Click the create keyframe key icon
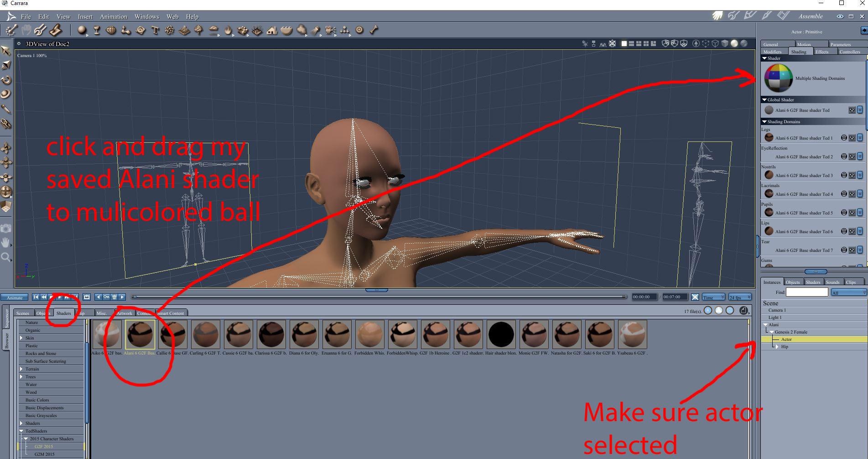868x459 pixels. click(106, 297)
